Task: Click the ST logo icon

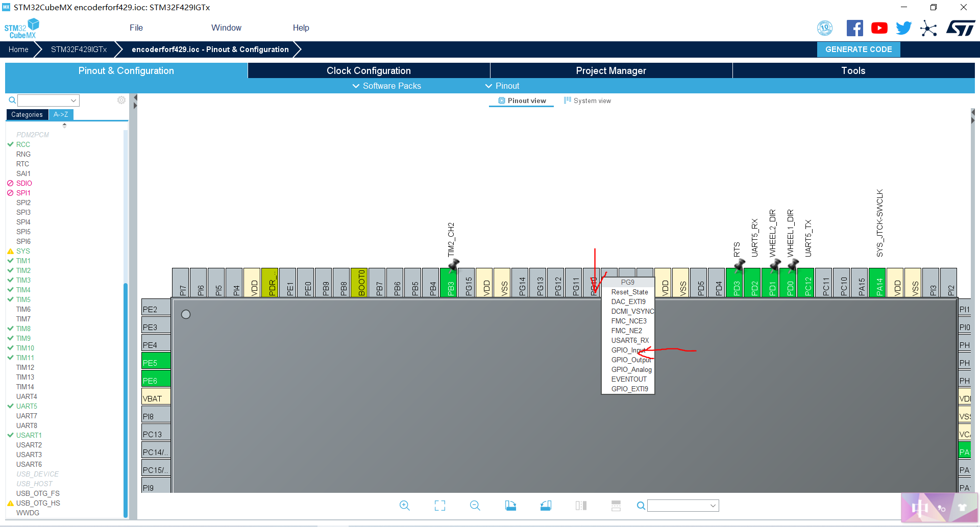Action: click(961, 28)
